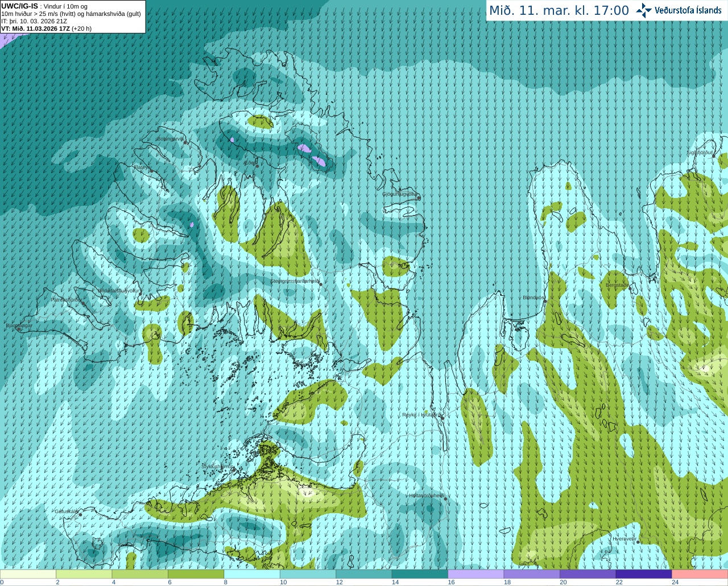Viewport: 728px width, 586px height.
Task: Select the 10–12 m/s light teal legend swatch
Action: click(x=308, y=574)
